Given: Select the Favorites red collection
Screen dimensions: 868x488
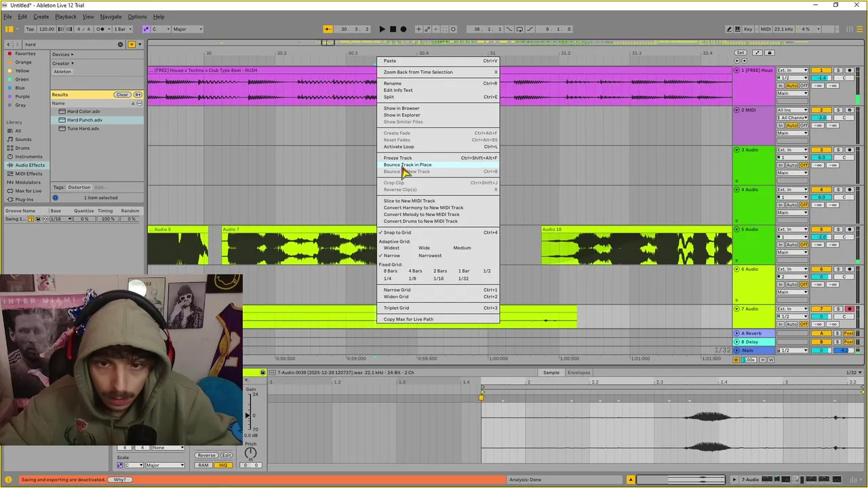Looking at the screenshot, I should point(25,54).
